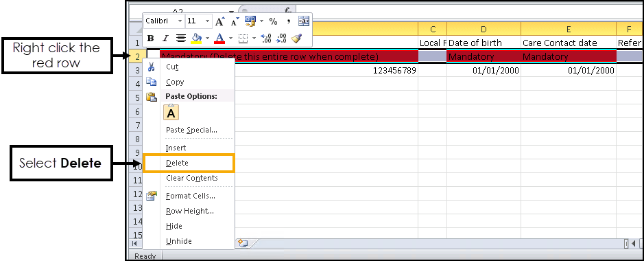Click the Decrease Font Size icon

(235, 21)
